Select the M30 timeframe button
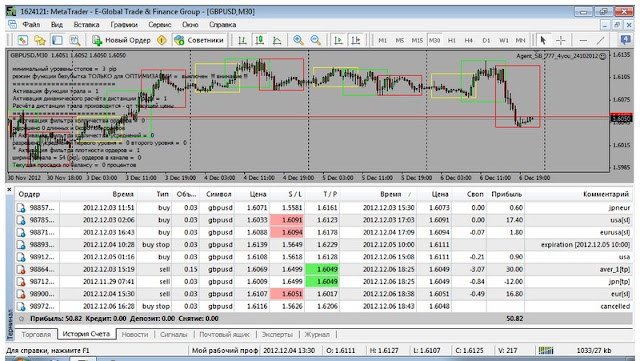 click(x=434, y=40)
